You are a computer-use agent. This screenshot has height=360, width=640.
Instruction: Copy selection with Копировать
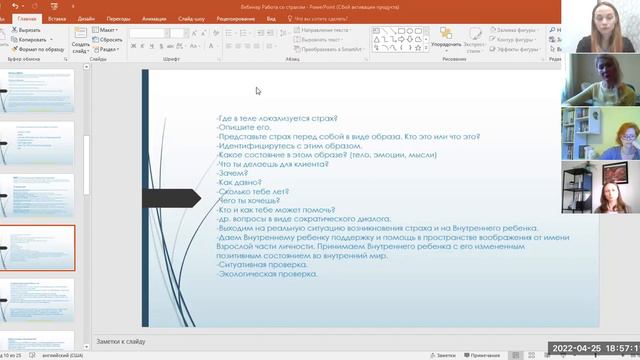coord(29,40)
